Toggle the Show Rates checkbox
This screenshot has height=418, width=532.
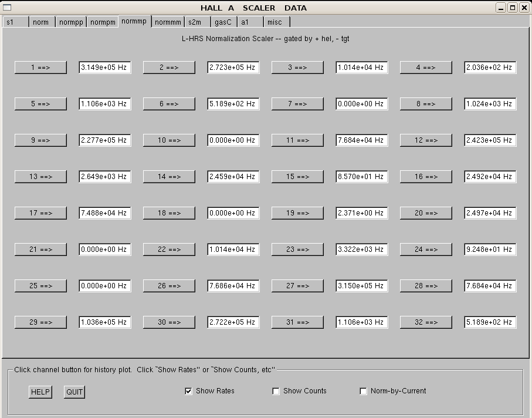coord(188,391)
